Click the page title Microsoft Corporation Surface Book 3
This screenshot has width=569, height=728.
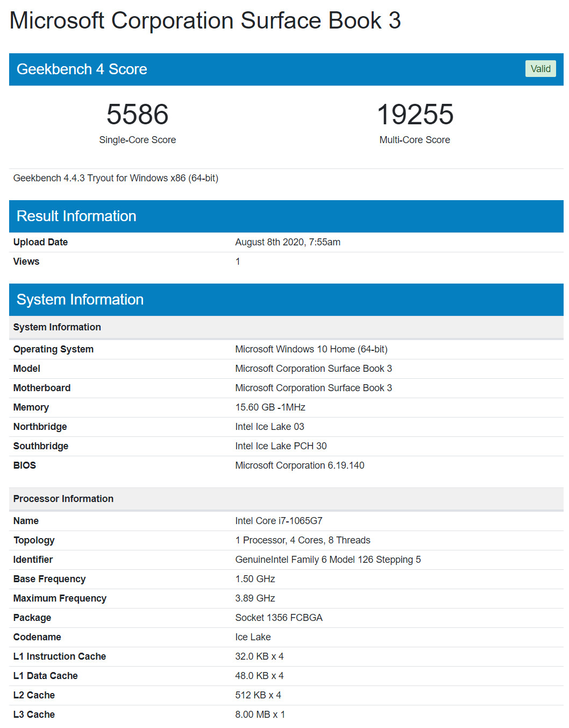[x=205, y=21]
